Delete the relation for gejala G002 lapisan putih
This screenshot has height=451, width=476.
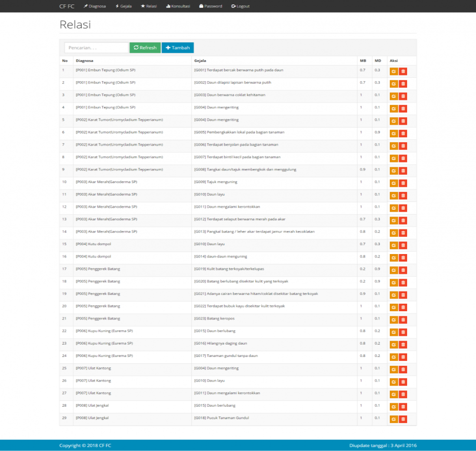[x=403, y=83]
